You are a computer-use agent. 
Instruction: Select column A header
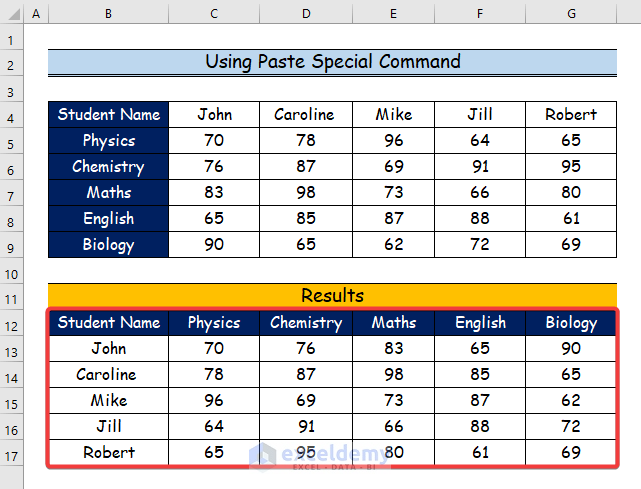(x=36, y=13)
